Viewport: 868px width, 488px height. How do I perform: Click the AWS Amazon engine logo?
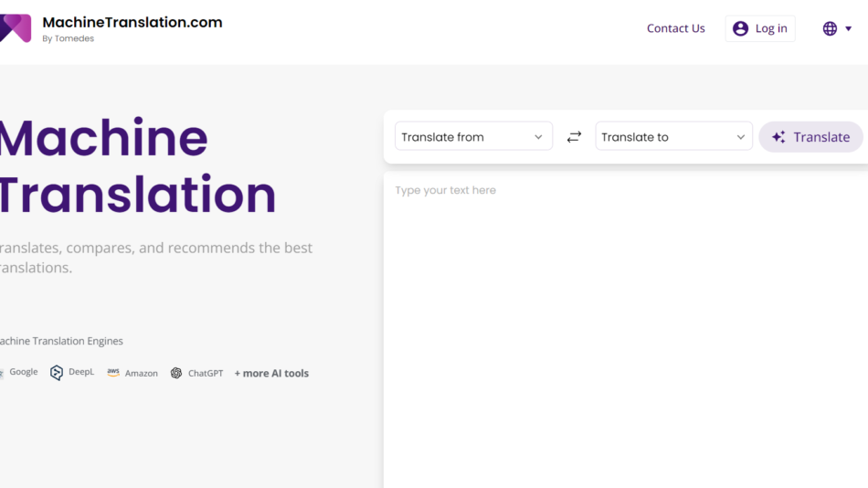pos(113,373)
